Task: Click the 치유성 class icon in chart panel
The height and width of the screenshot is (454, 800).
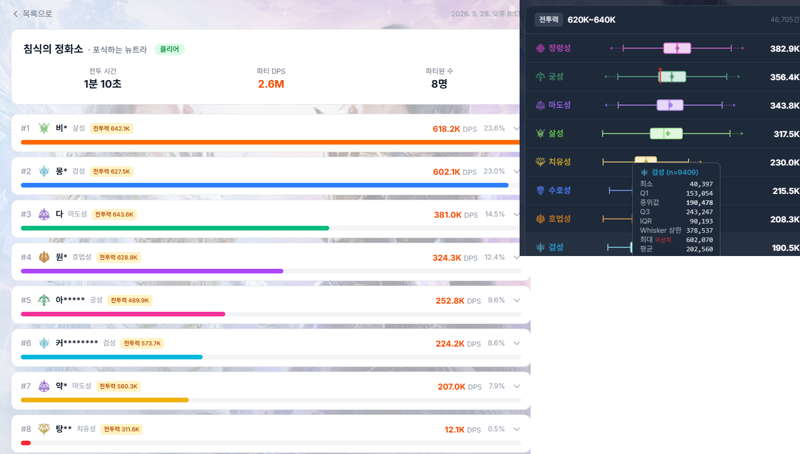Action: point(540,162)
